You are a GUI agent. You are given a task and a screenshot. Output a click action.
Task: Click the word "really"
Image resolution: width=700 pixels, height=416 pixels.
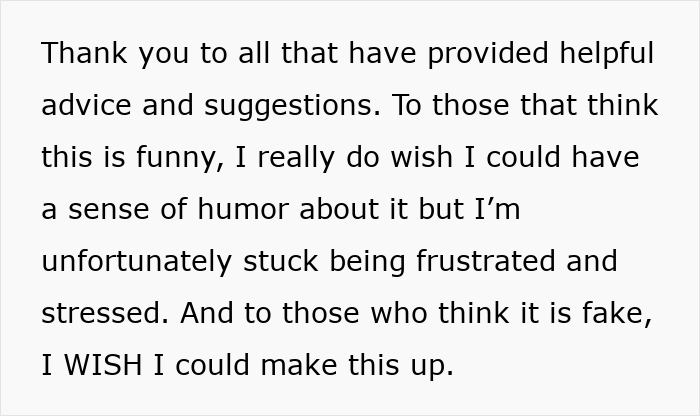(x=296, y=159)
